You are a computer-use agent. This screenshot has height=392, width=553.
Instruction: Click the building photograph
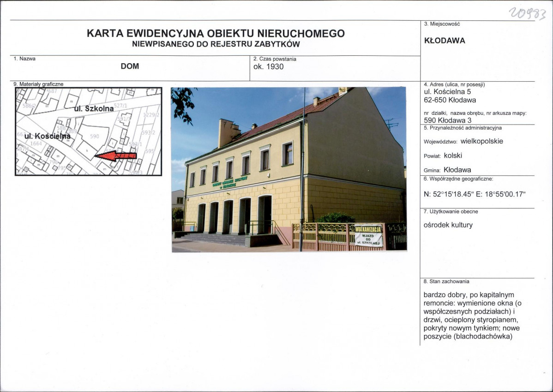(x=289, y=170)
